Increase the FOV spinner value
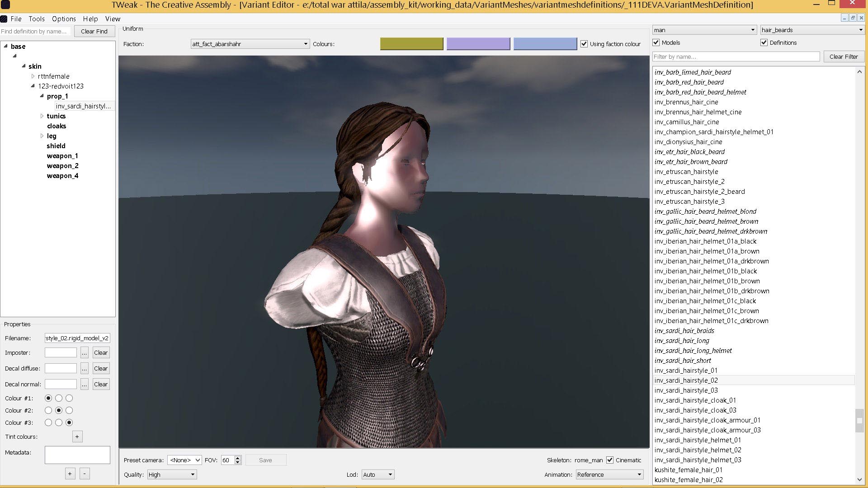The width and height of the screenshot is (868, 488). click(238, 458)
